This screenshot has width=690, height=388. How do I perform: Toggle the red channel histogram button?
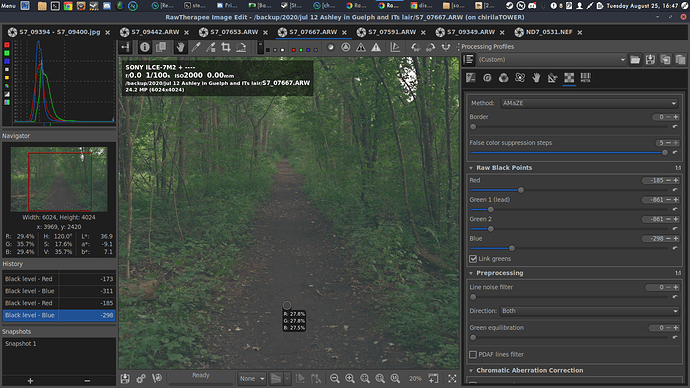pyautogui.click(x=7, y=45)
